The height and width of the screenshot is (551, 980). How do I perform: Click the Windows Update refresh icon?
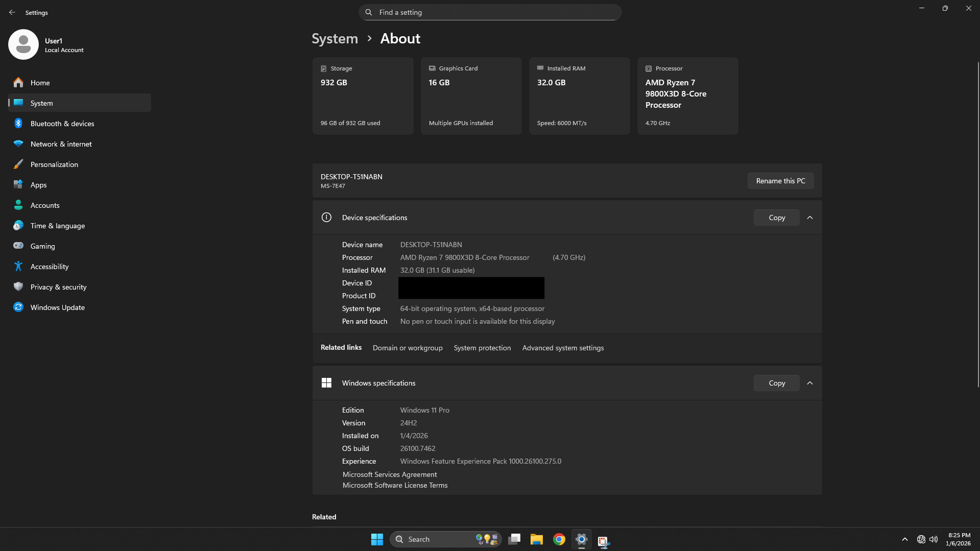pyautogui.click(x=18, y=307)
